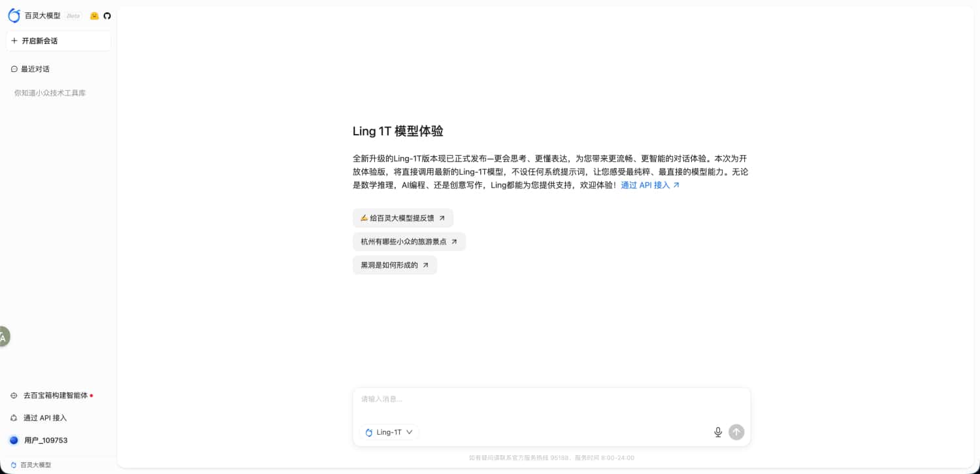Click the 百灵大模型 logo at top left

(35, 16)
